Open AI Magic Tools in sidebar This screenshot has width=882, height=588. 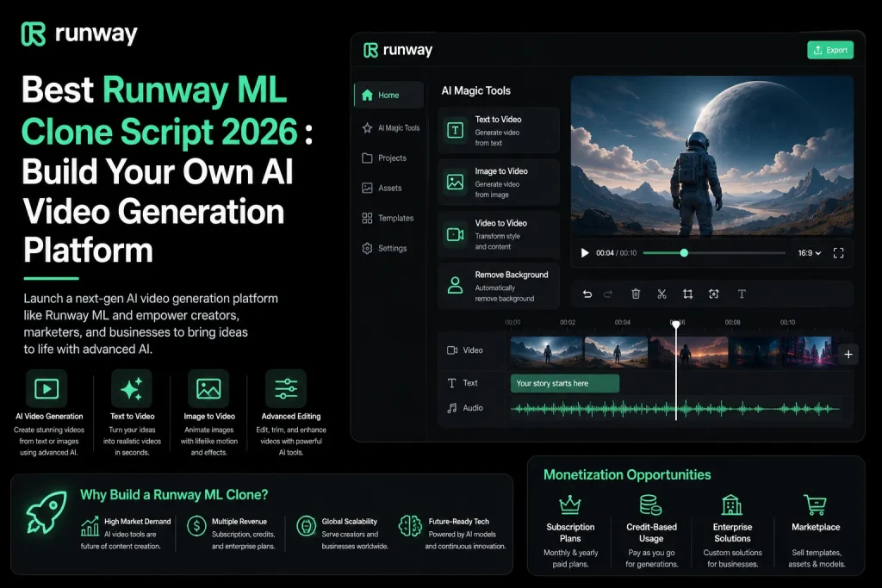click(x=391, y=128)
